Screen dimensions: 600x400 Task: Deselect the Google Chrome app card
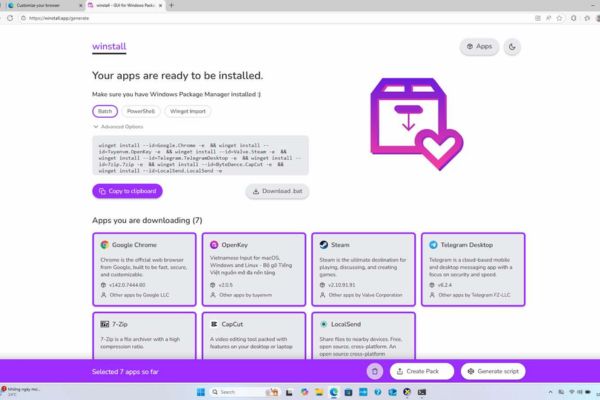tap(144, 269)
